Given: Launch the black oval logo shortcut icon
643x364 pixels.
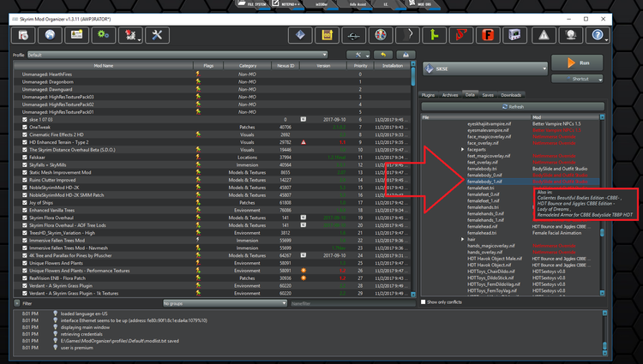Looking at the screenshot, I should point(353,35).
